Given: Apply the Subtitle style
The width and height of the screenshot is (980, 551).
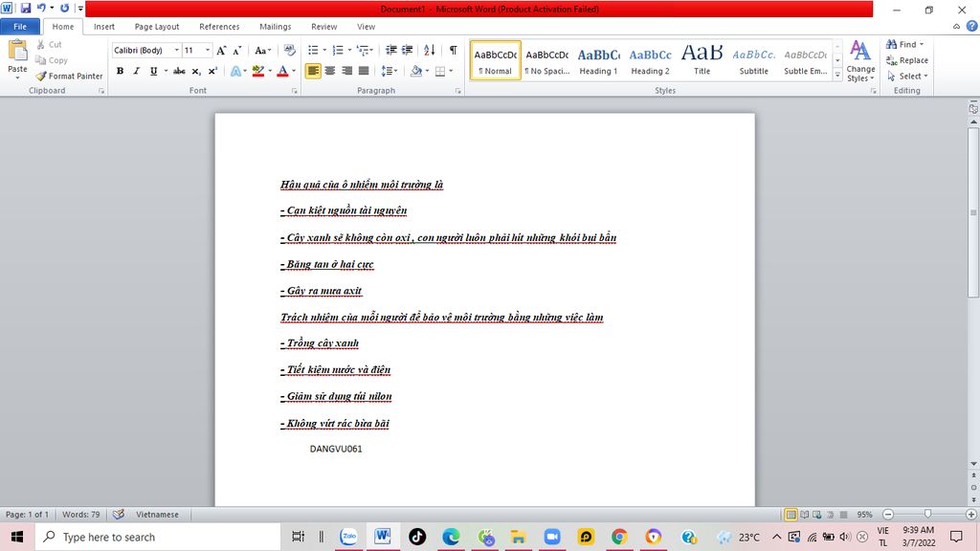Looking at the screenshot, I should pyautogui.click(x=754, y=60).
